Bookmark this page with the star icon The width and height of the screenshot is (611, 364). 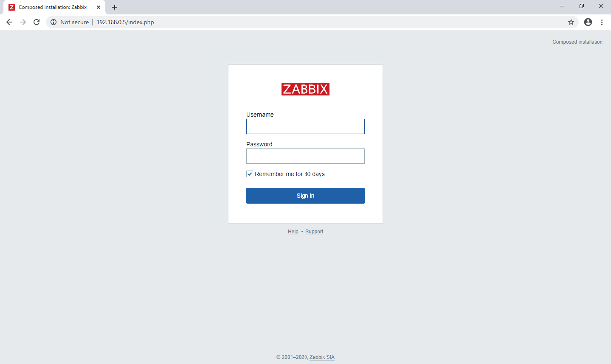(571, 22)
